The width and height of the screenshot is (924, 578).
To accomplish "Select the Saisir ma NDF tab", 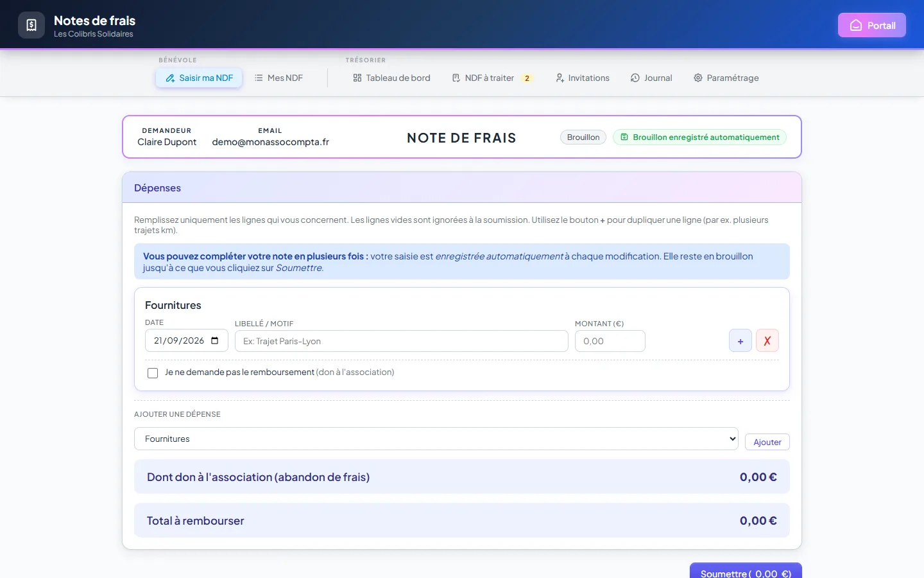I will click(199, 78).
